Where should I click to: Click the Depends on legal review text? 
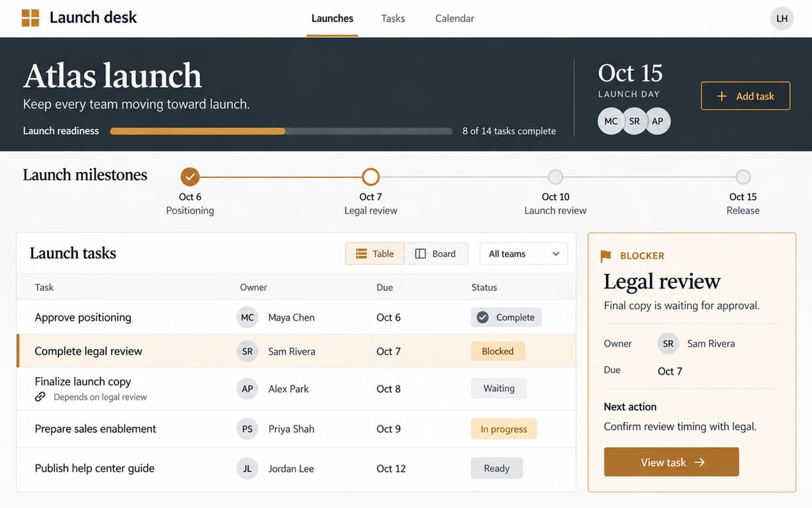click(100, 397)
